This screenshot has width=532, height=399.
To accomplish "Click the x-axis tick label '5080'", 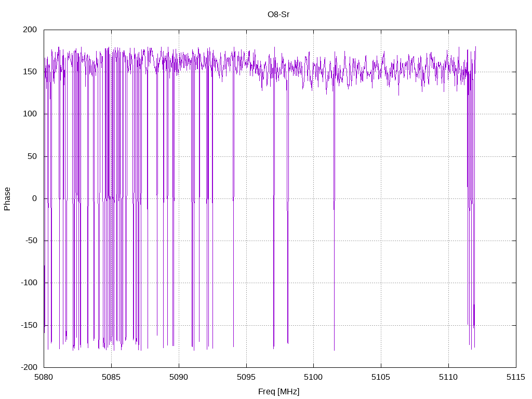I will click(x=44, y=377).
